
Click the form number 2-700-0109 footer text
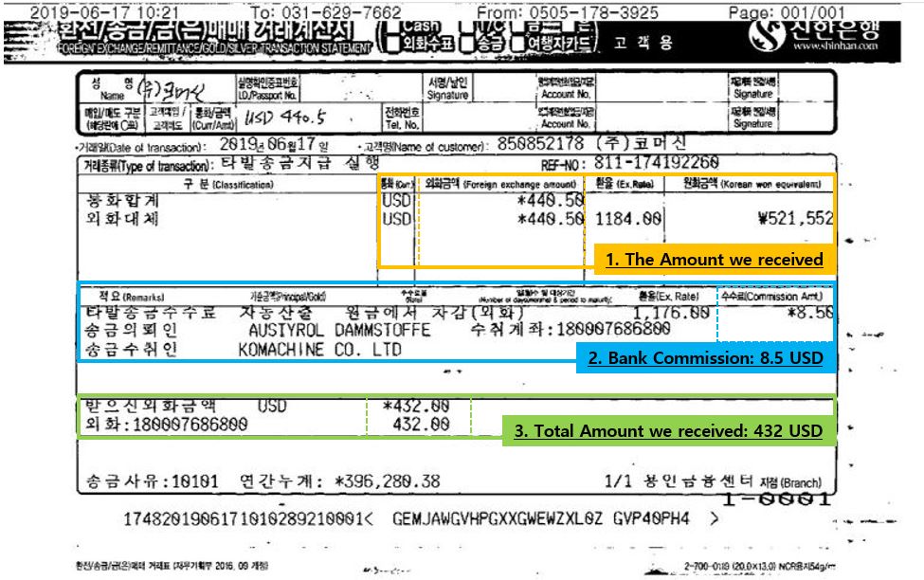tap(760, 567)
